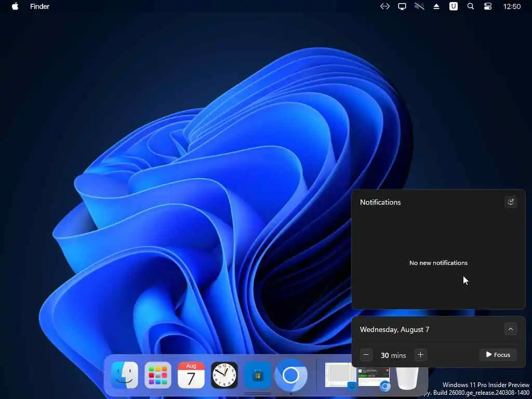This screenshot has width=532, height=399.
Task: Open the Trash in the dock
Action: 407,378
